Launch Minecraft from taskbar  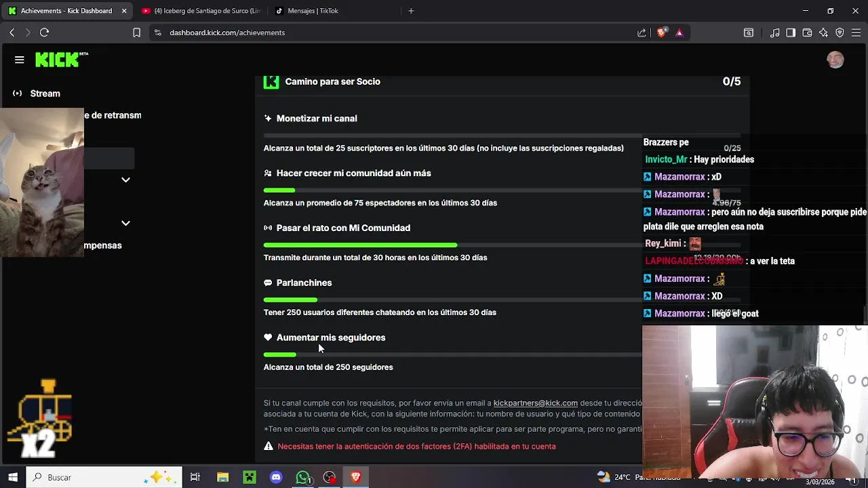click(250, 477)
